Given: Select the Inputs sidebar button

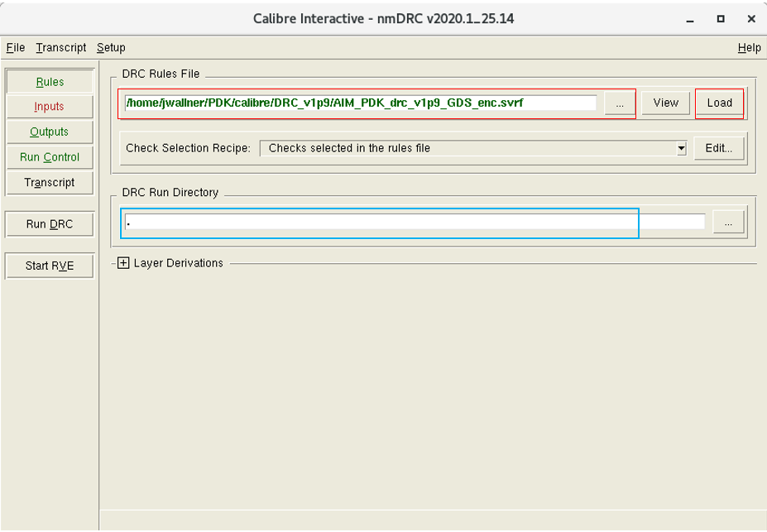Looking at the screenshot, I should pos(50,107).
